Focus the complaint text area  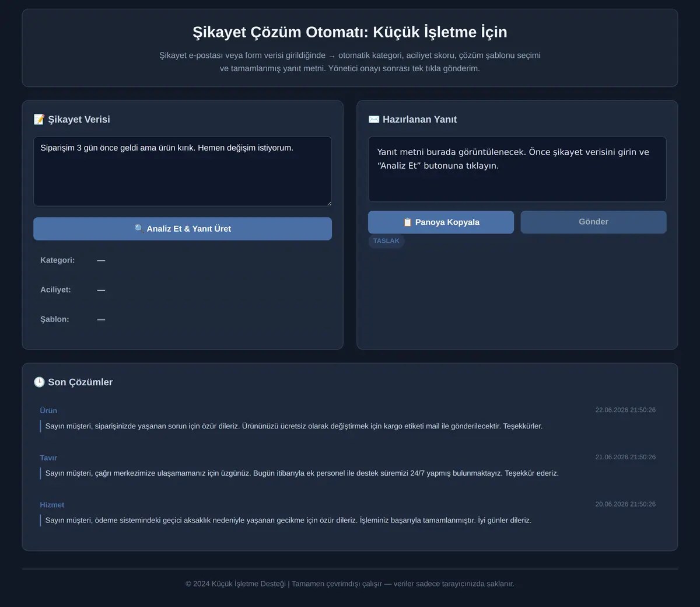[183, 172]
